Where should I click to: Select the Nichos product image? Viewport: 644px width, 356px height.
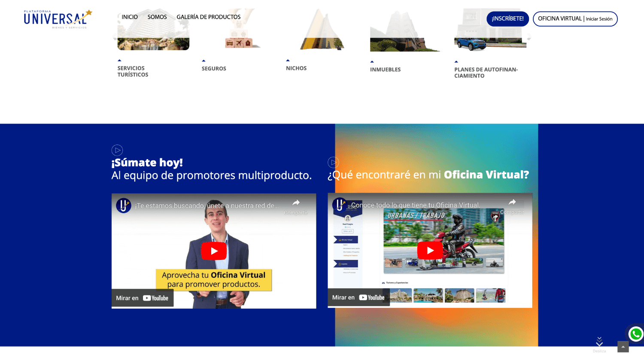tap(322, 30)
